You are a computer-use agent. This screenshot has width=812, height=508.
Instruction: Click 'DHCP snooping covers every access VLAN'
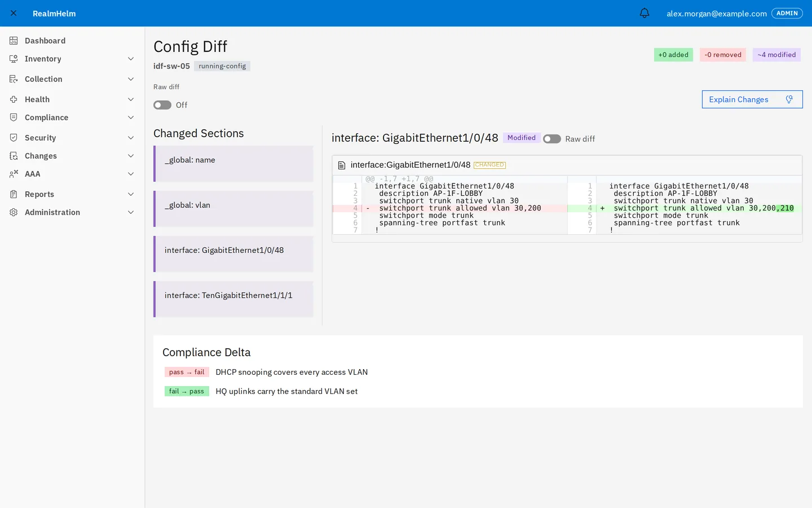pos(292,372)
